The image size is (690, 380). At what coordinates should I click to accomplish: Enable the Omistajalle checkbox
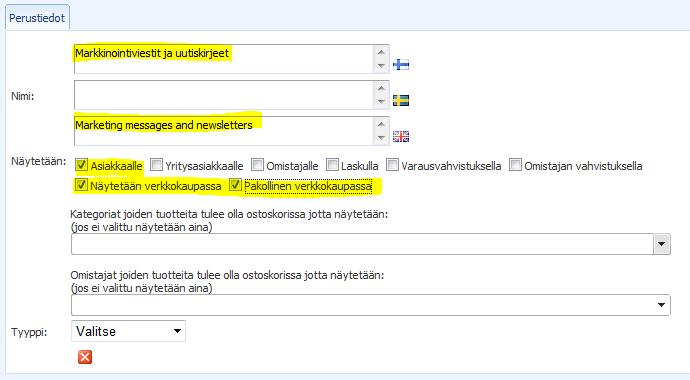[x=257, y=165]
